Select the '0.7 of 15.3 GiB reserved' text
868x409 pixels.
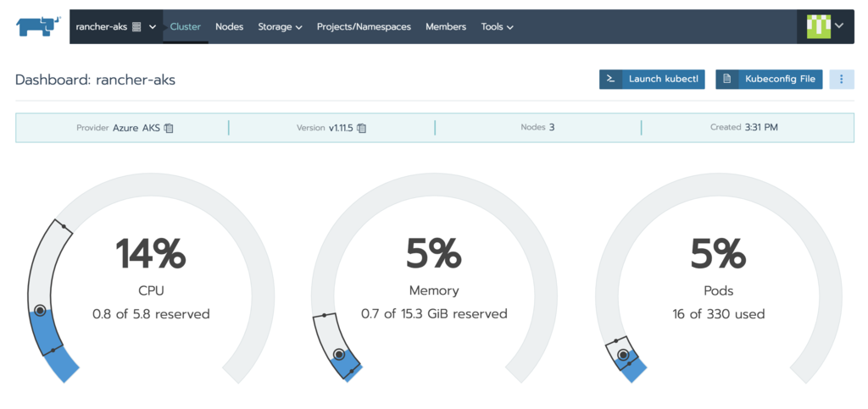pos(434,314)
